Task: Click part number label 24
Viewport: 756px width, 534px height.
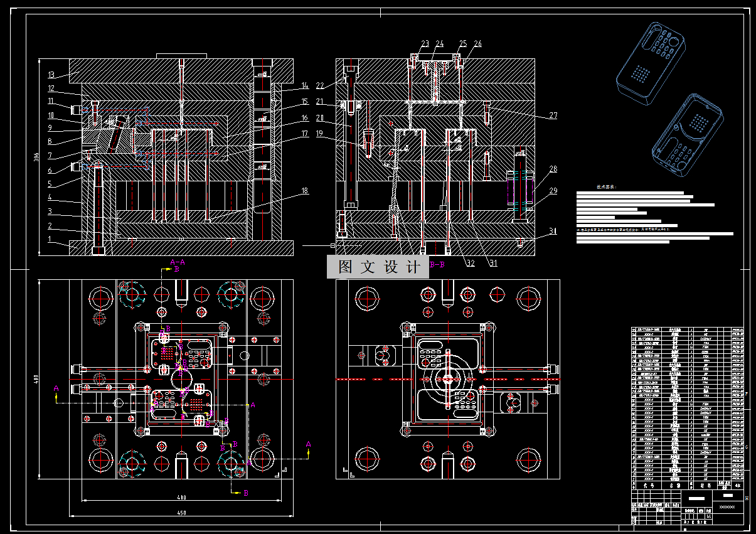Action: click(440, 44)
